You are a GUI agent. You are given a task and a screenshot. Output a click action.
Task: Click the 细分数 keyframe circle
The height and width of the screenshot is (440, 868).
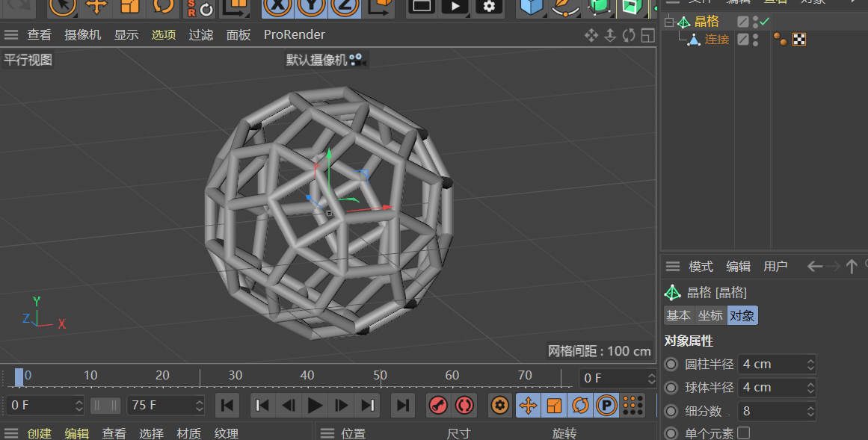pos(671,411)
